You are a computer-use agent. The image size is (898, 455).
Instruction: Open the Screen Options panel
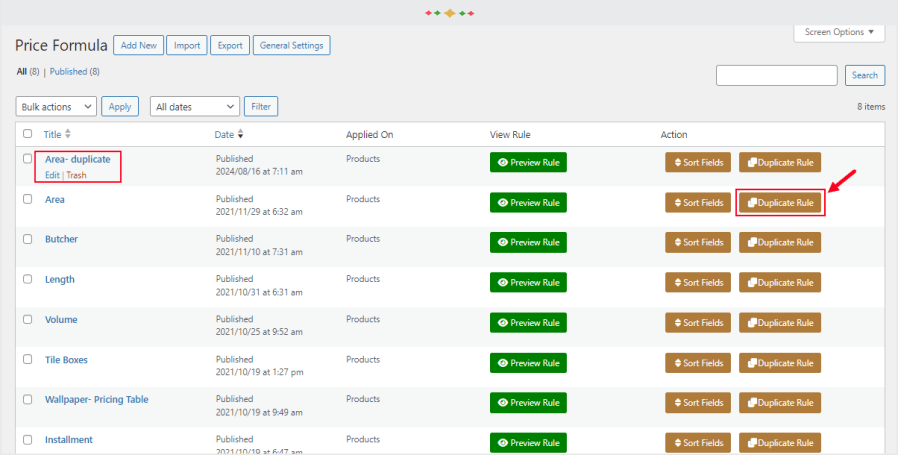(839, 32)
